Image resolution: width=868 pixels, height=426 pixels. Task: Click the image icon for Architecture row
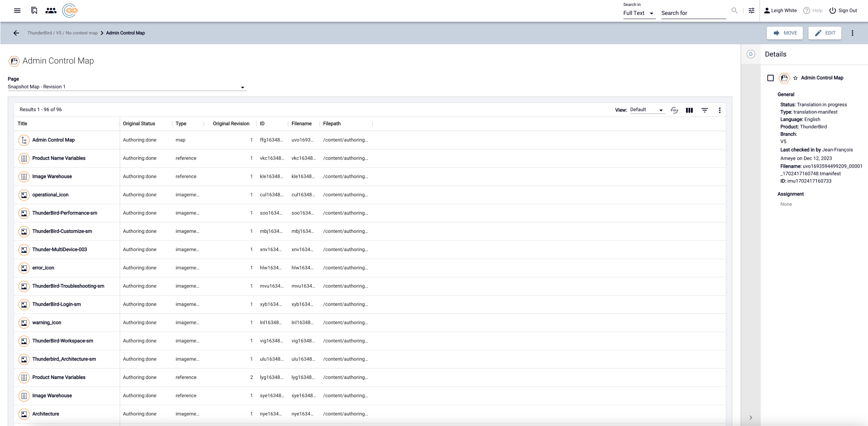(x=24, y=414)
